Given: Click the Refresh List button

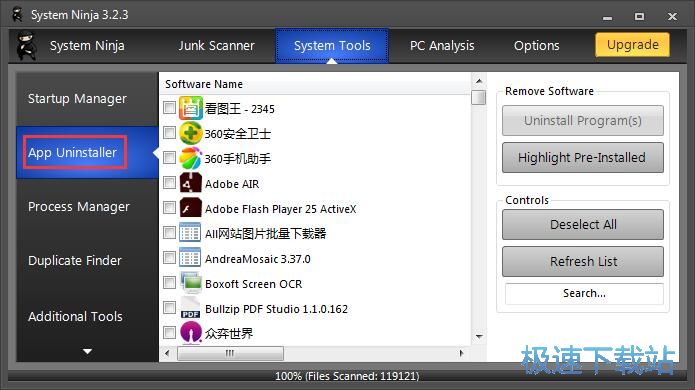Looking at the screenshot, I should pyautogui.click(x=583, y=261).
